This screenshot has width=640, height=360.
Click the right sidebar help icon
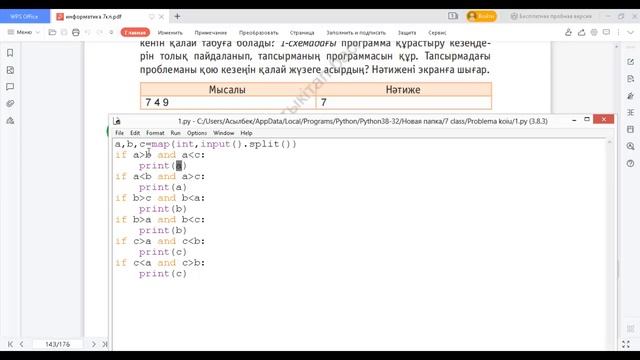point(631,163)
